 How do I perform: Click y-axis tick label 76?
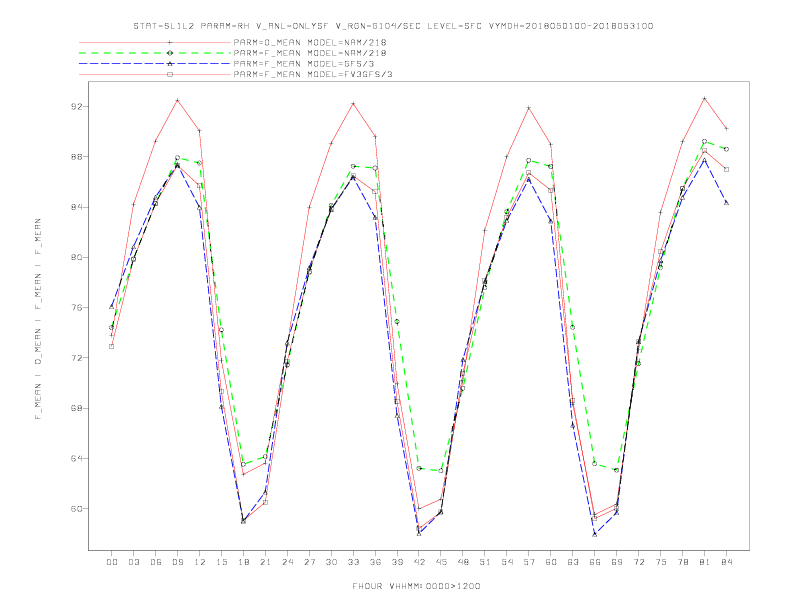click(x=75, y=308)
